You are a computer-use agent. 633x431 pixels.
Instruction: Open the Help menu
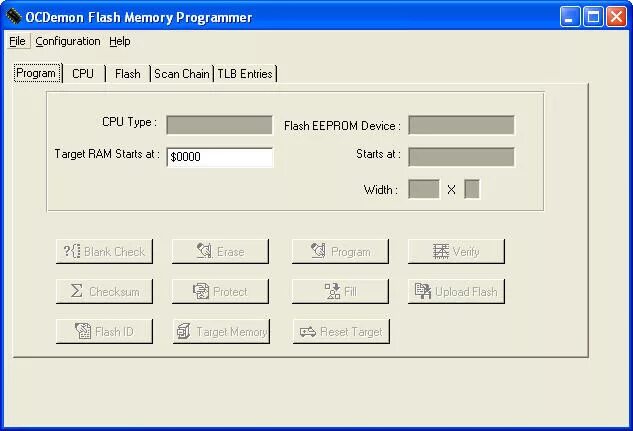tap(119, 41)
